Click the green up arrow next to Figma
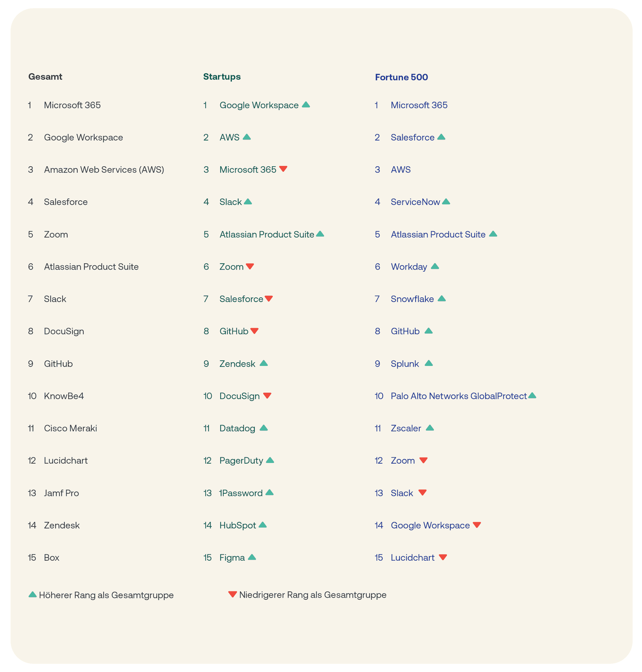Image resolution: width=642 pixels, height=672 pixels. tap(252, 557)
